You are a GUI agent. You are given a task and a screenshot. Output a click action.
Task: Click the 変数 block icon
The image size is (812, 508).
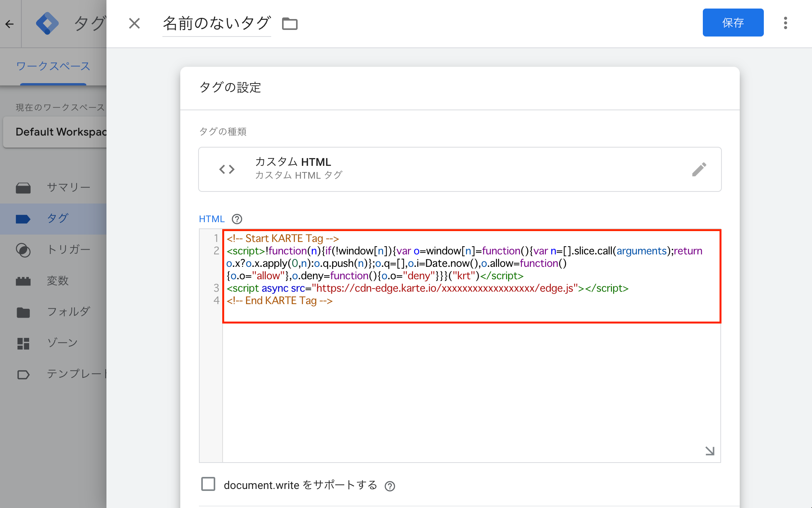pos(23,281)
